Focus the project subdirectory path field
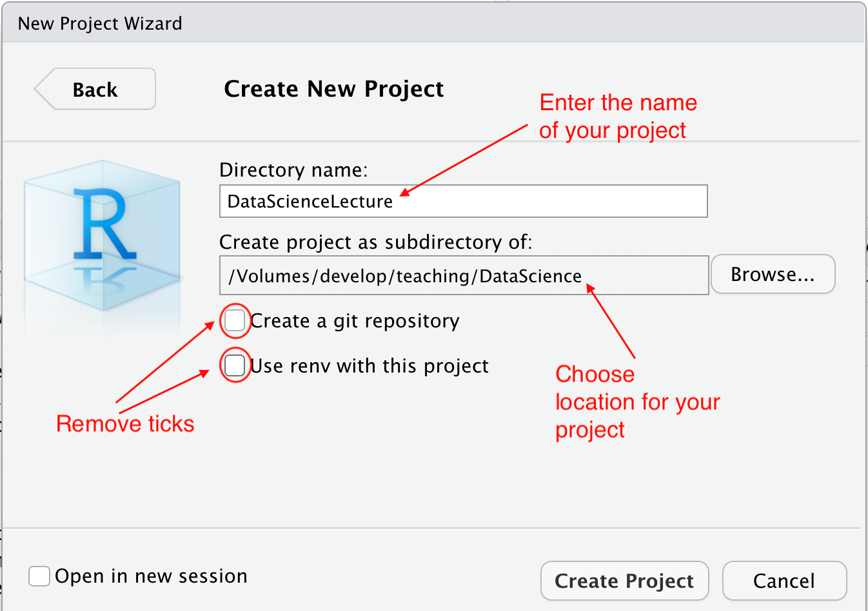 click(463, 276)
